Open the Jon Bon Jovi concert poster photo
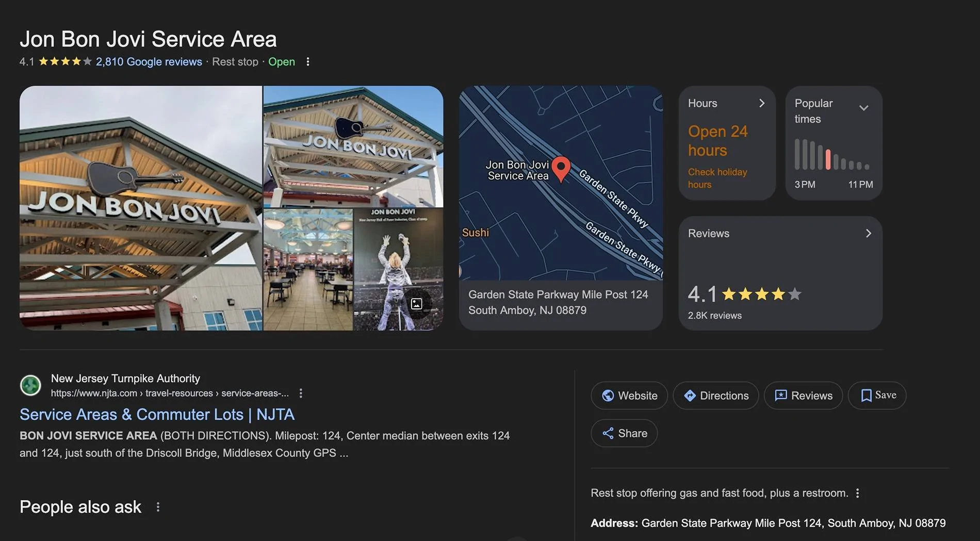The image size is (980, 541). point(398,269)
